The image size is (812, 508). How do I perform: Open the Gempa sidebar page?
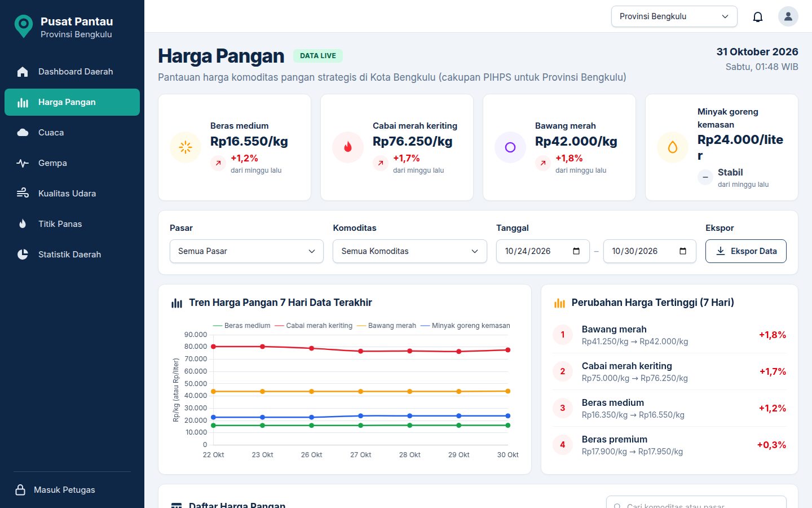72,163
